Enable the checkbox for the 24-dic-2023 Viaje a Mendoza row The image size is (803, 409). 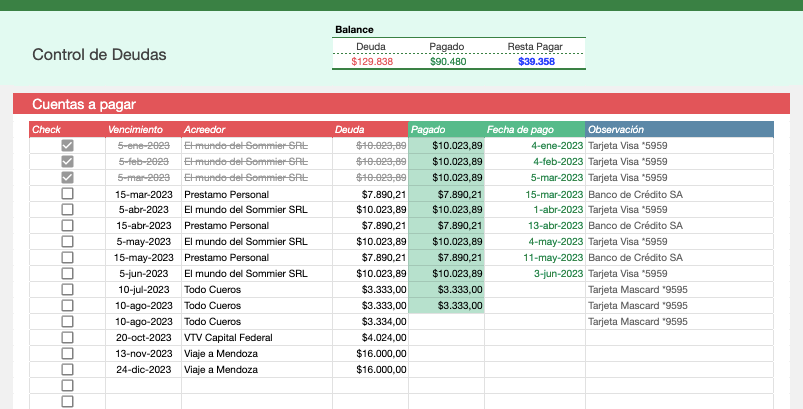pyautogui.click(x=67, y=370)
